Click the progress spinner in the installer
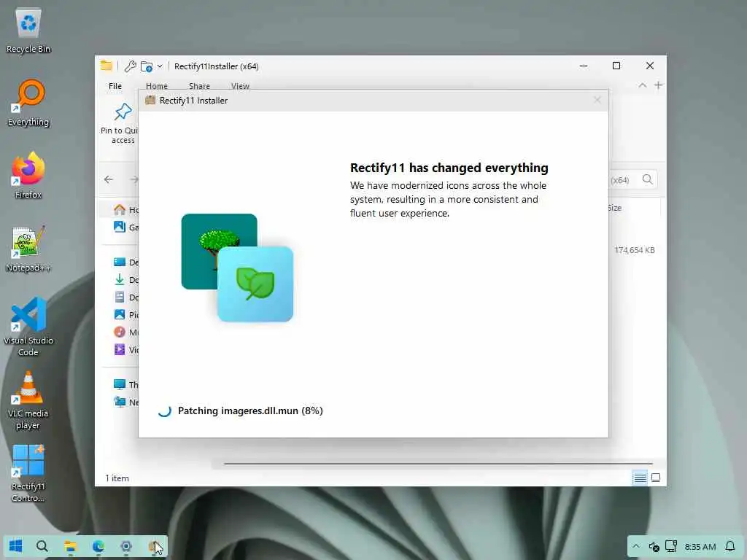The image size is (747, 560). click(164, 411)
